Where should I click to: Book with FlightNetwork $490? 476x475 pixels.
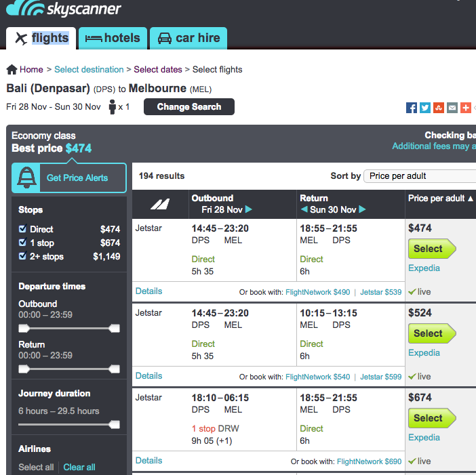[318, 292]
